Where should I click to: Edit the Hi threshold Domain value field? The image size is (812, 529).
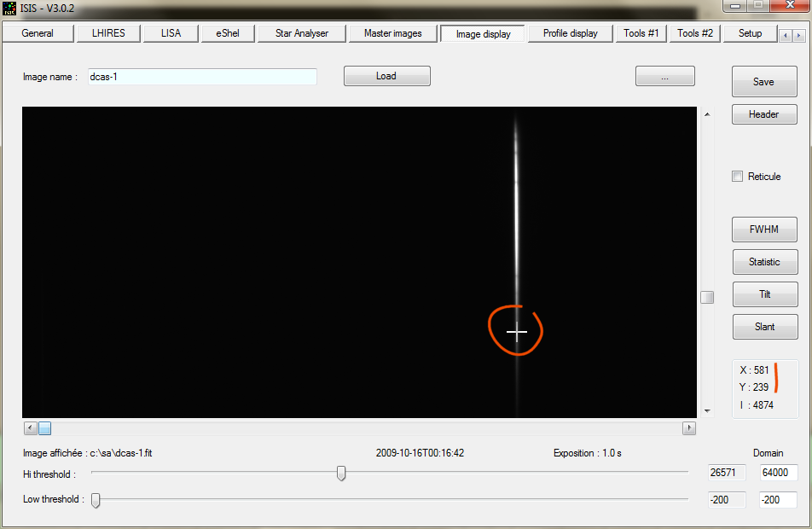click(x=778, y=473)
